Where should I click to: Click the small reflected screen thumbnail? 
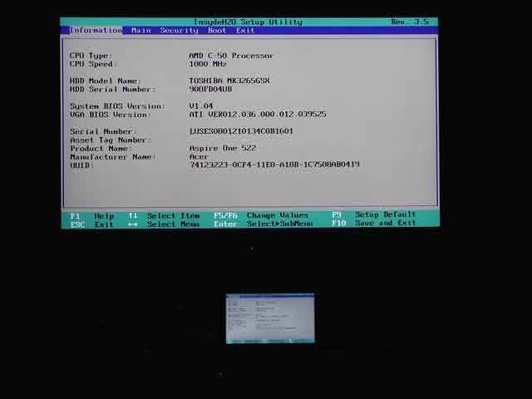point(270,318)
